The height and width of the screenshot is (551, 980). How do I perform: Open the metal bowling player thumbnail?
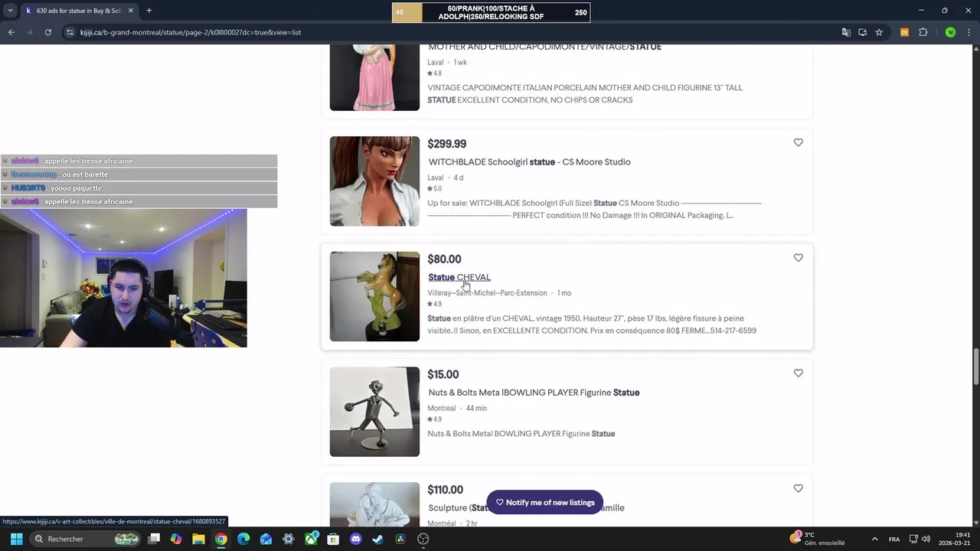point(374,412)
